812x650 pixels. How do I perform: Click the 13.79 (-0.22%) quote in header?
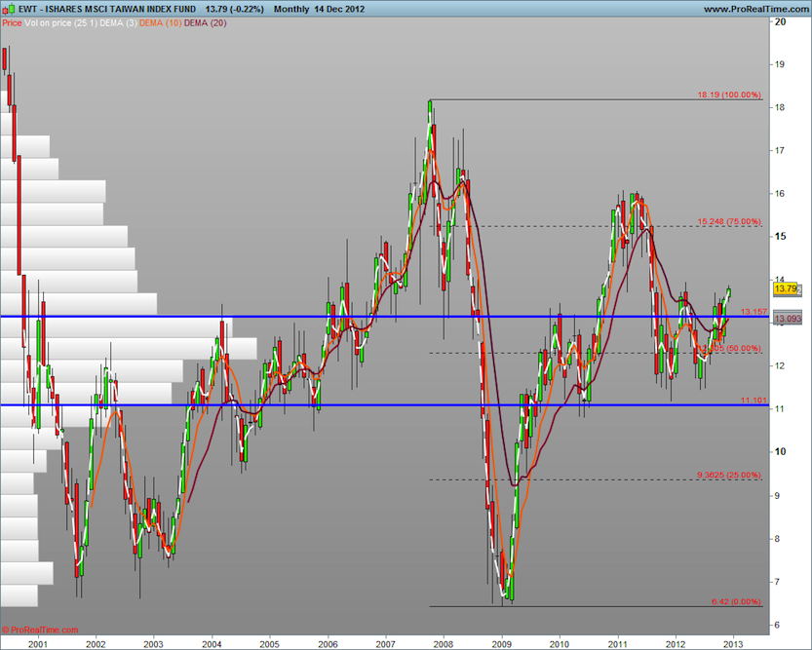pyautogui.click(x=234, y=9)
